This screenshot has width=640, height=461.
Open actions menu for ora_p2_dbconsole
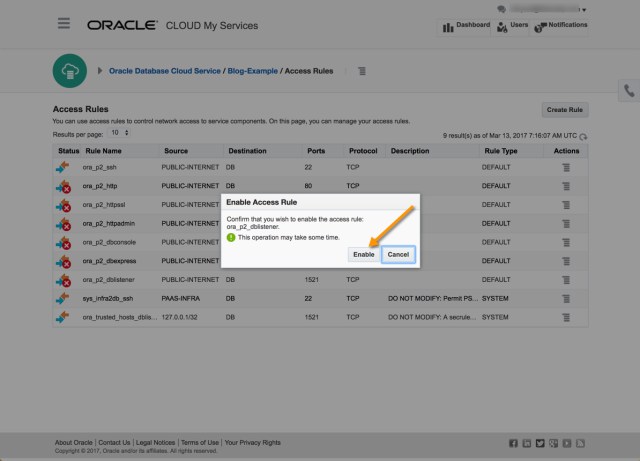click(x=566, y=243)
